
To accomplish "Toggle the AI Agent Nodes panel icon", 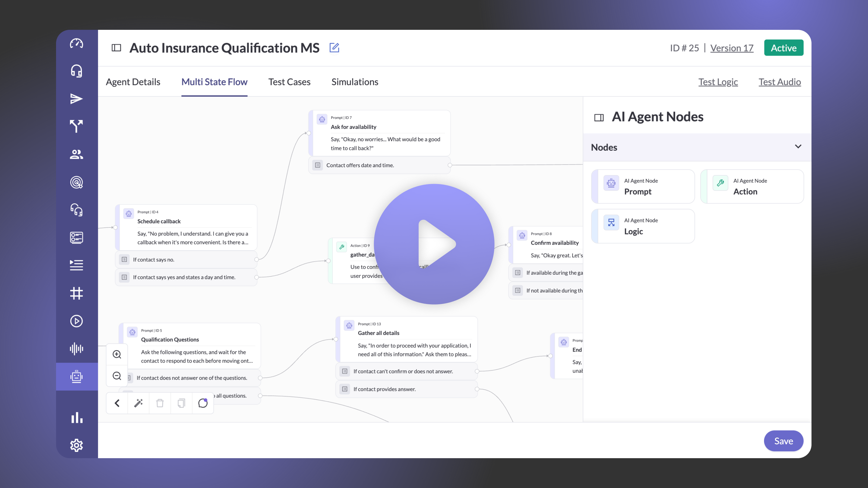I will click(x=599, y=117).
